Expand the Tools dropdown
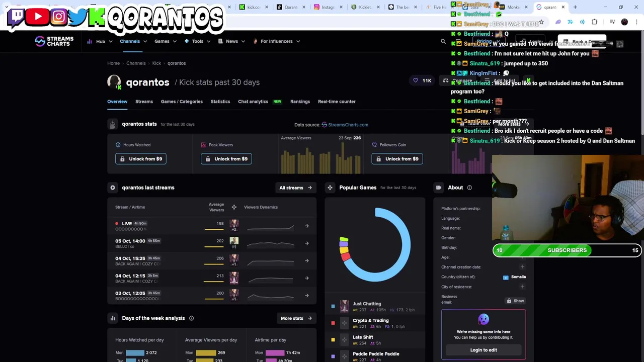The height and width of the screenshot is (362, 644). click(197, 41)
